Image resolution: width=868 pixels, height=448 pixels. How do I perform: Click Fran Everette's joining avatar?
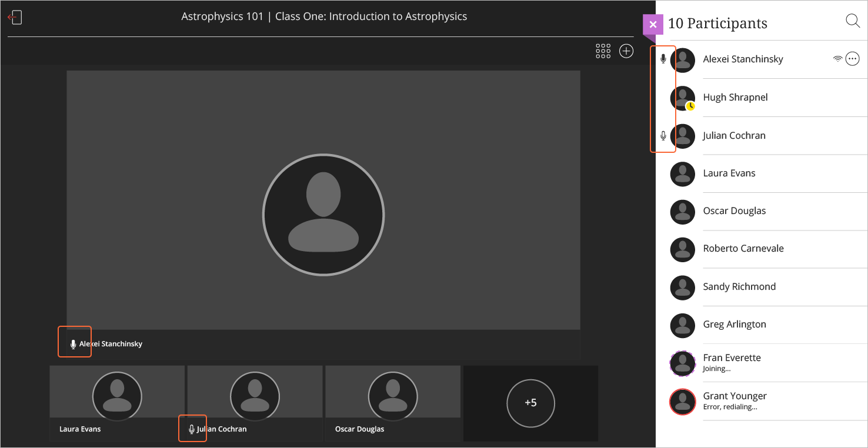pos(682,363)
